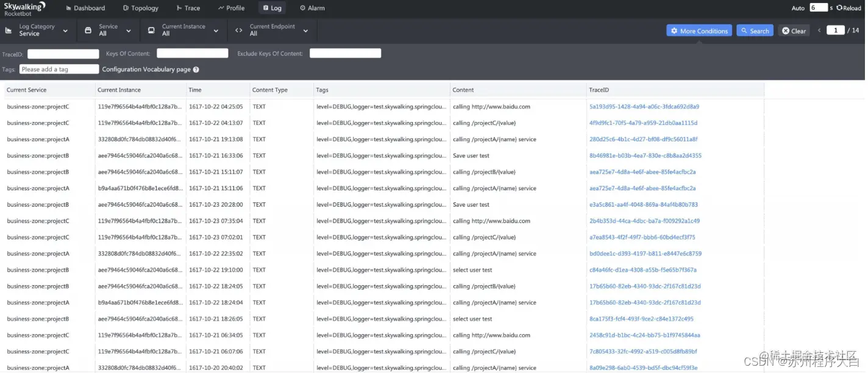Open trace link starting 8ca175f3-fcf4
This screenshot has height=373, width=868.
click(x=641, y=319)
